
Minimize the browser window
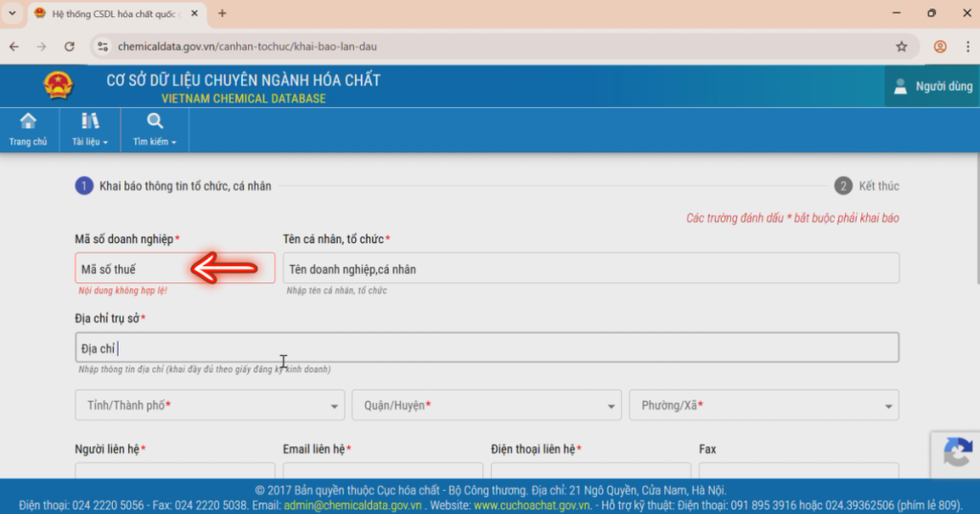[896, 13]
